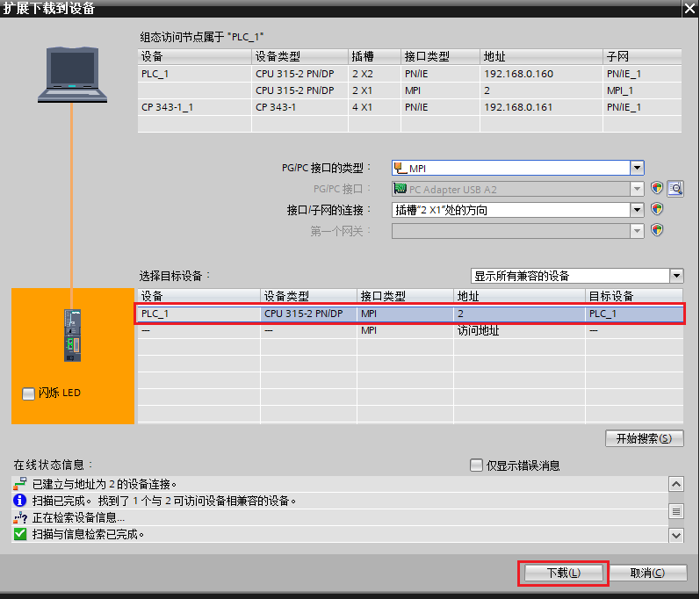Click connection established status icon
Image resolution: width=700 pixels, height=599 pixels.
tap(20, 484)
